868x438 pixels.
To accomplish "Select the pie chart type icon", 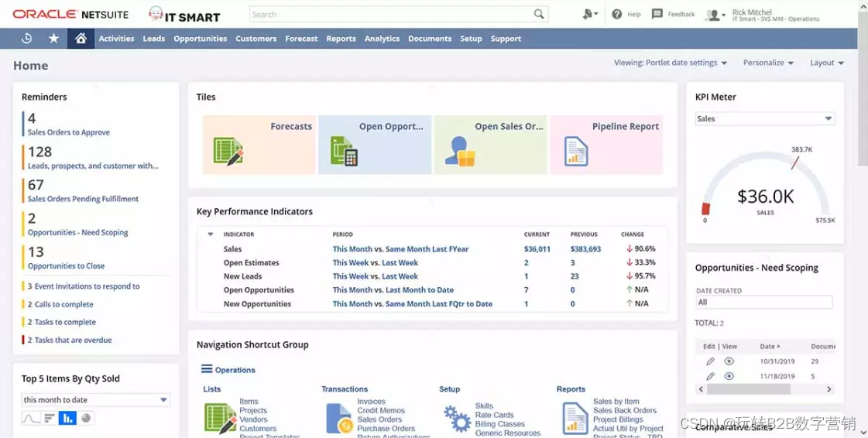I will click(86, 418).
